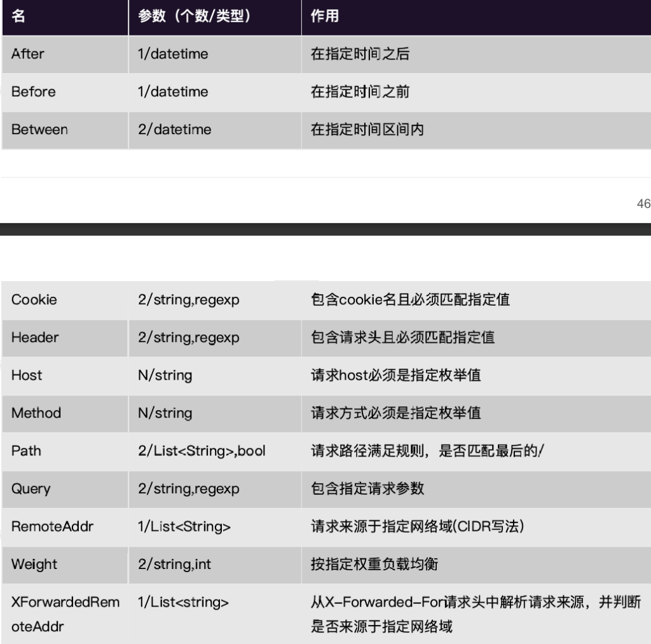This screenshot has width=651, height=644.
Task: Select the Query row name cell
Action: point(31,489)
